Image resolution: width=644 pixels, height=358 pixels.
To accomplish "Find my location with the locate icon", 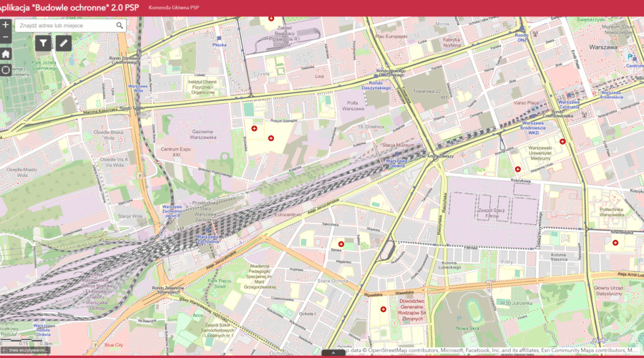I will [5, 70].
